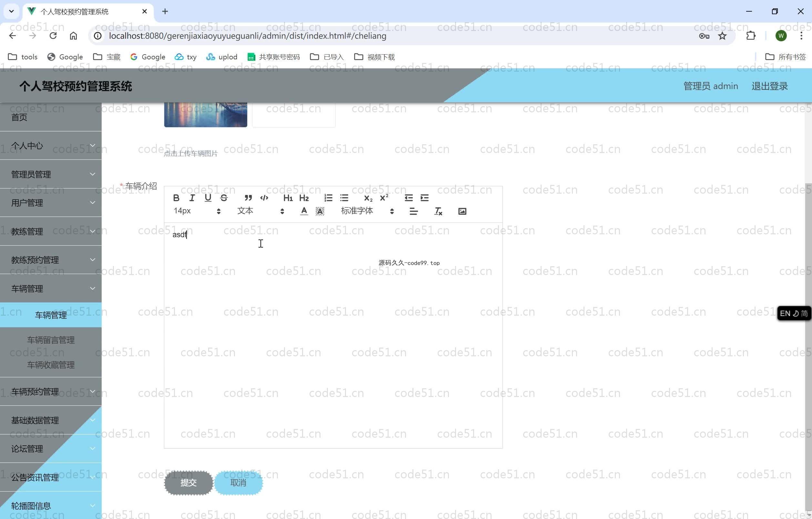Clear text formatting in editor
812x519 pixels.
438,211
